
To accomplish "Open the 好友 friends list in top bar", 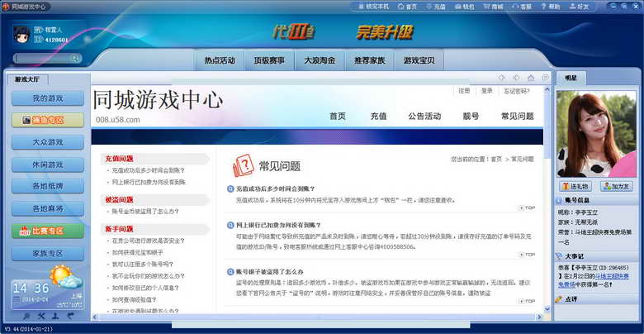I will click(x=577, y=6).
